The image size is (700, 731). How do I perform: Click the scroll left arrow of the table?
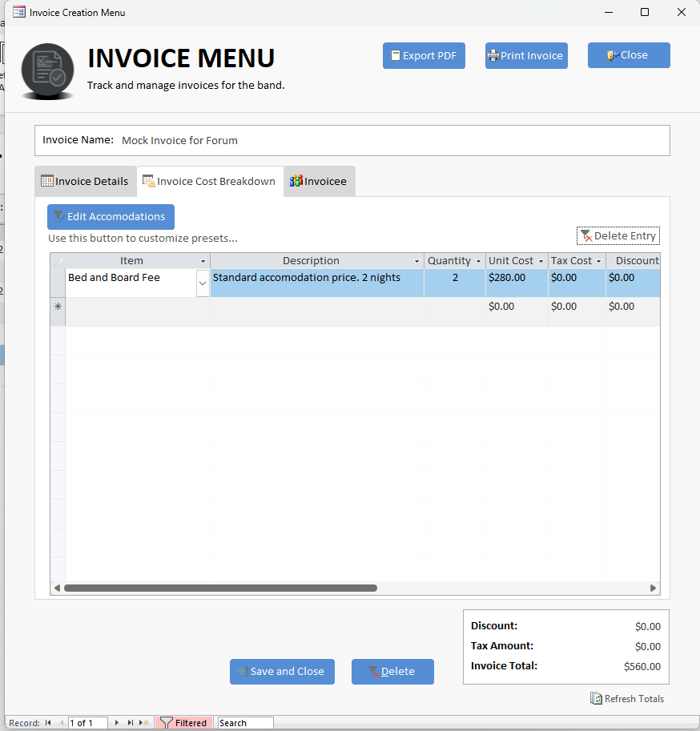click(x=57, y=588)
